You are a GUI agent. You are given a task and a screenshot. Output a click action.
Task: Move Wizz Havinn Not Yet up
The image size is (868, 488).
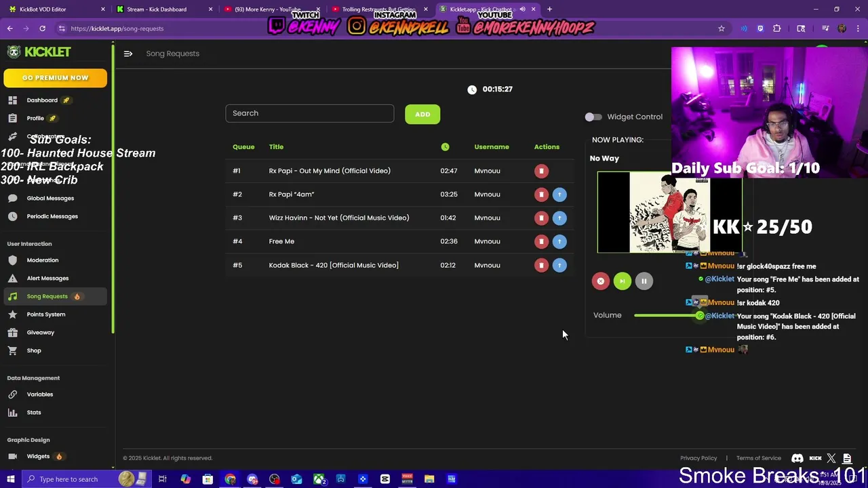559,218
